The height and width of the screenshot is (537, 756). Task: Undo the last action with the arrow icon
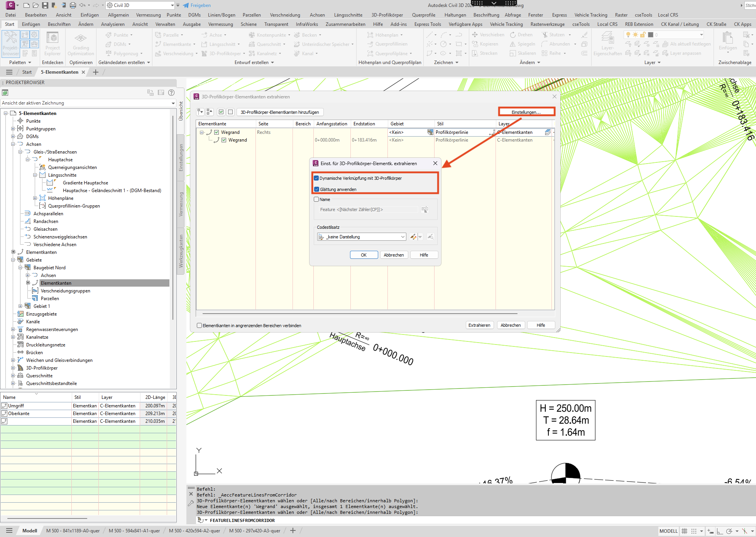pos(82,5)
